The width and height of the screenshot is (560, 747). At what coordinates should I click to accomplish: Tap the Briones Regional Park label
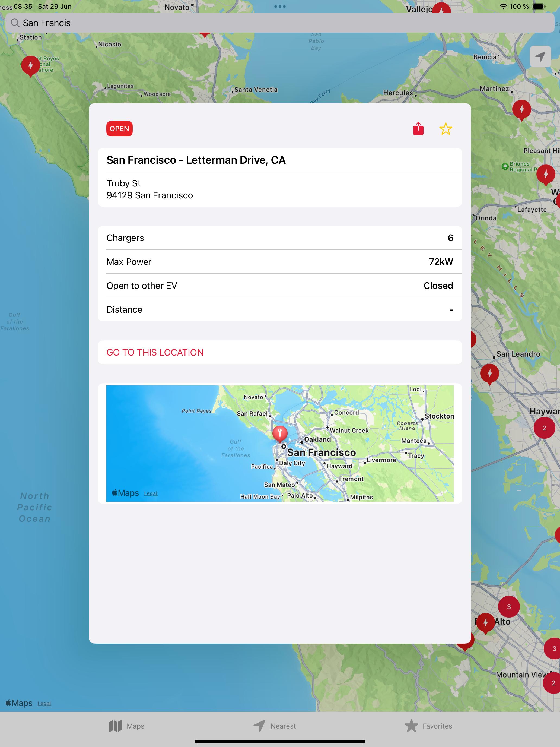523,166
